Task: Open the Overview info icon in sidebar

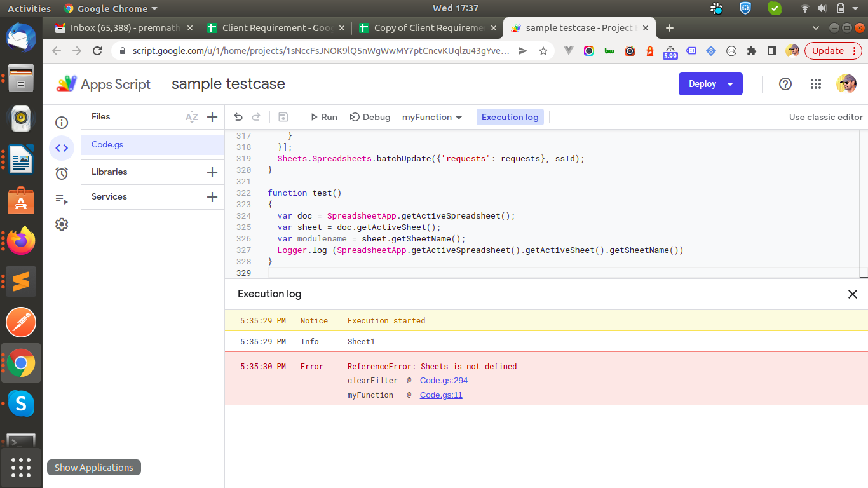Action: click(62, 123)
